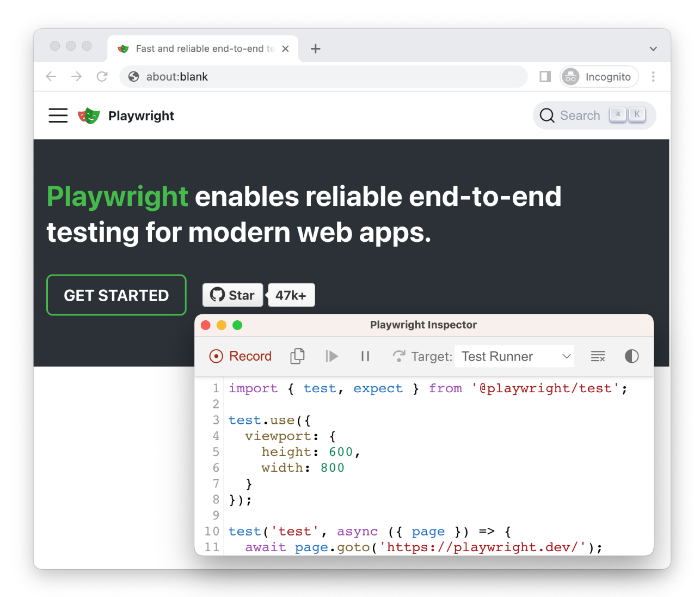Click line number 10 in code gutter

(x=212, y=532)
